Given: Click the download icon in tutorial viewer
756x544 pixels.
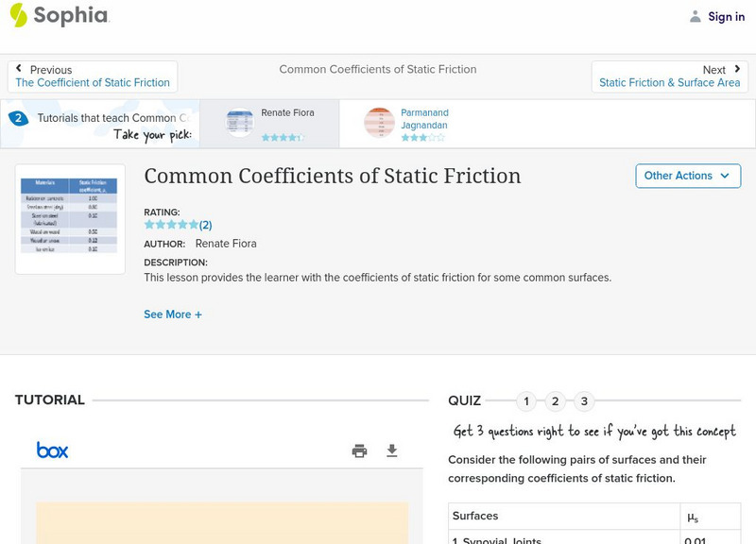Looking at the screenshot, I should point(392,451).
